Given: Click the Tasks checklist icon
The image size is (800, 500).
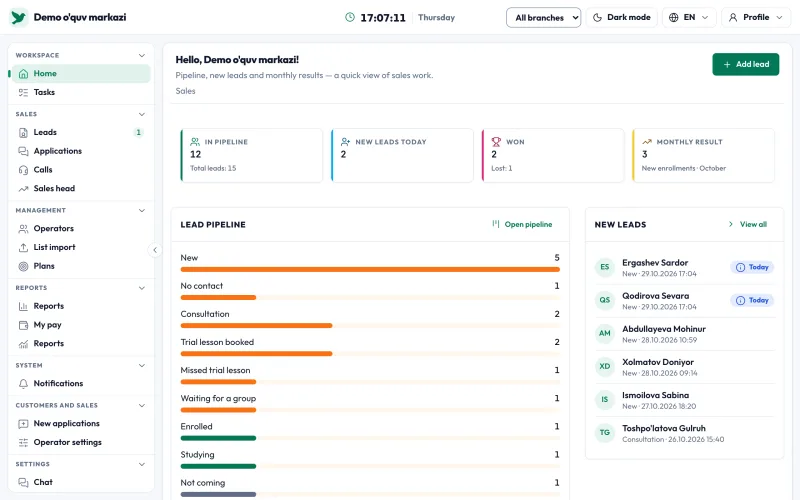Looking at the screenshot, I should click(x=23, y=92).
